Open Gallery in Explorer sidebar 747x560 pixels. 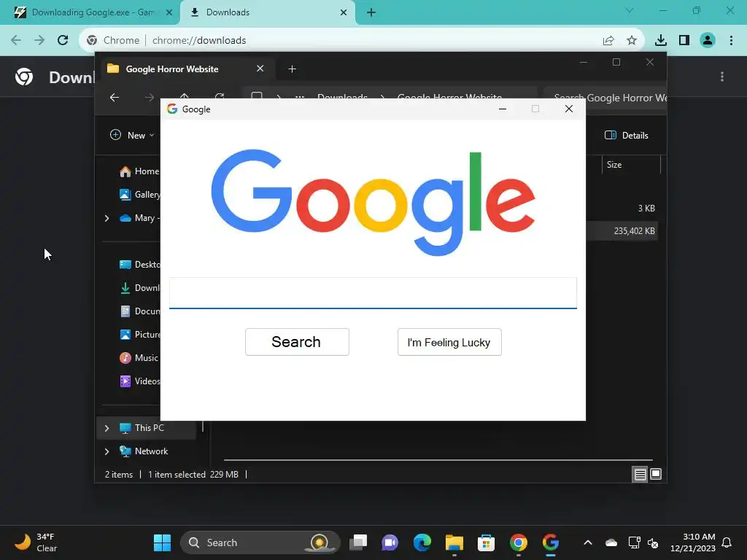pos(139,195)
